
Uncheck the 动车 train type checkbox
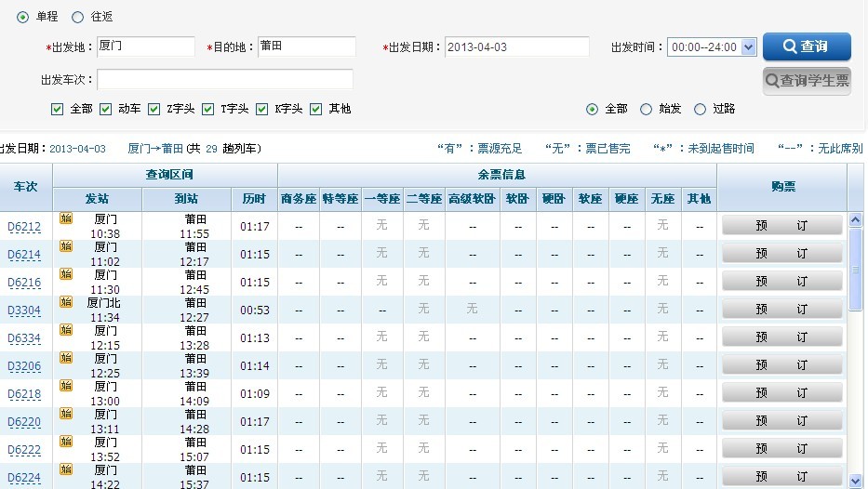click(105, 109)
